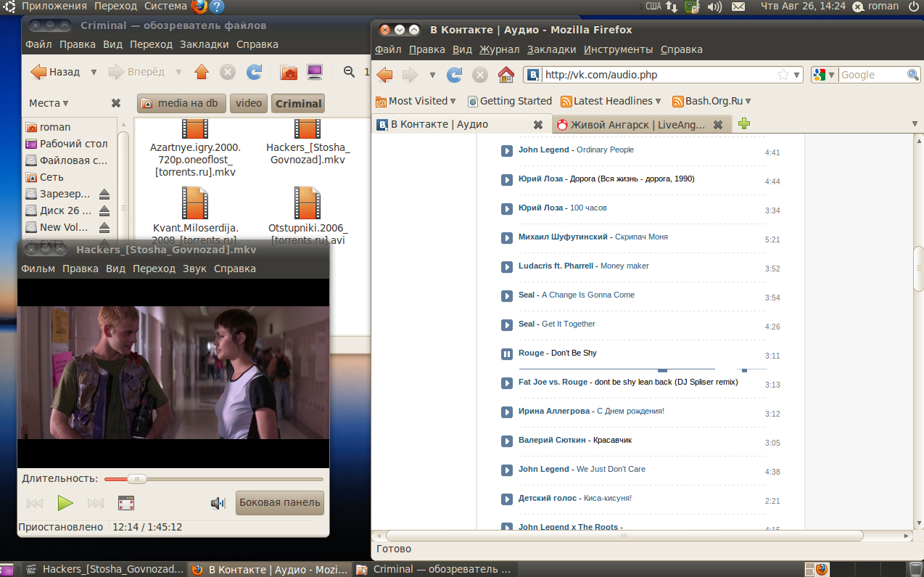Open the Места sidebar dropdown

(49, 103)
